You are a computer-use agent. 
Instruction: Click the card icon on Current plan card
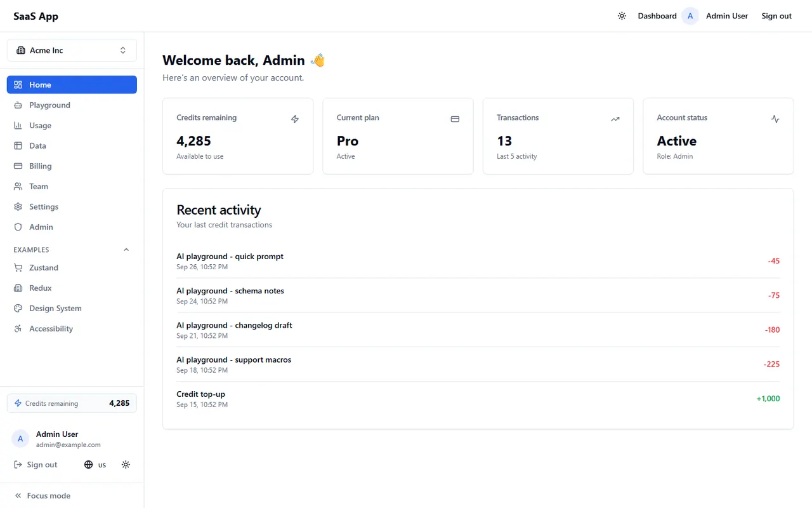455,119
